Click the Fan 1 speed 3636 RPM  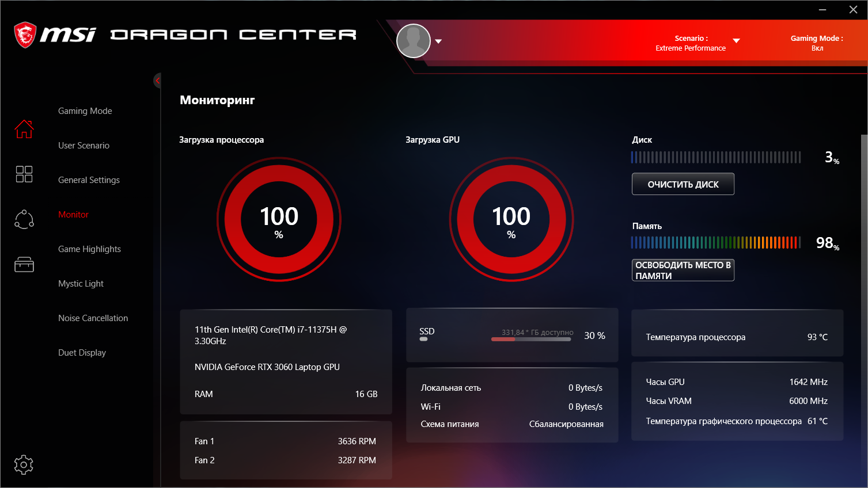pyautogui.click(x=357, y=441)
